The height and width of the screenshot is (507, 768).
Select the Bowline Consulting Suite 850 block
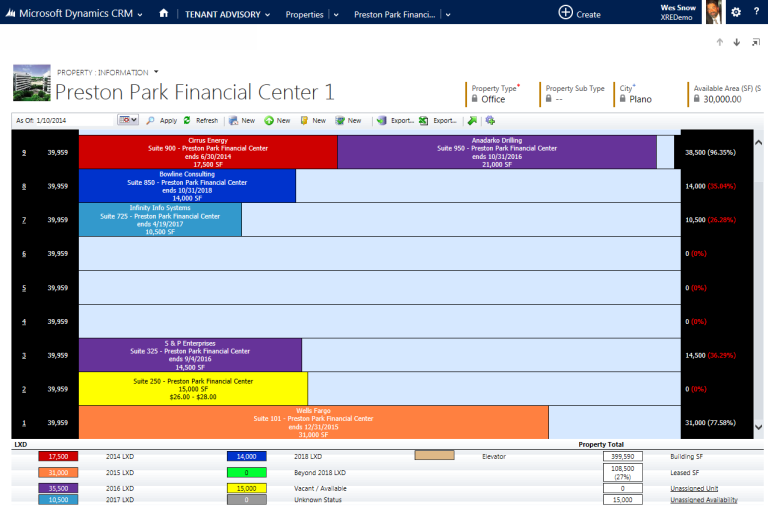click(x=187, y=186)
